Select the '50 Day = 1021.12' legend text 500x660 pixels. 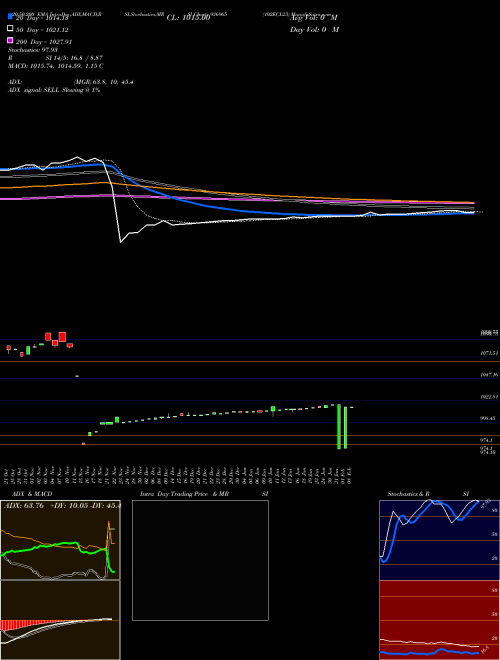pos(42,30)
